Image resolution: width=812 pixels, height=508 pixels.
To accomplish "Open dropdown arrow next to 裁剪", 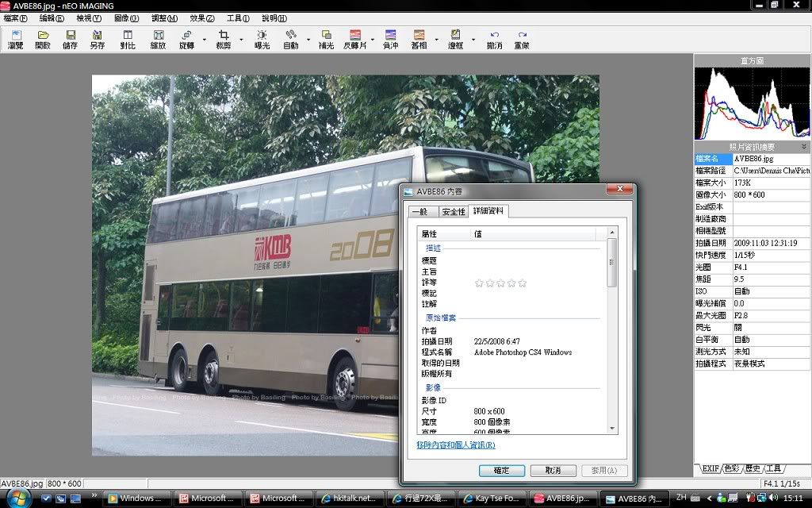I will coord(241,40).
